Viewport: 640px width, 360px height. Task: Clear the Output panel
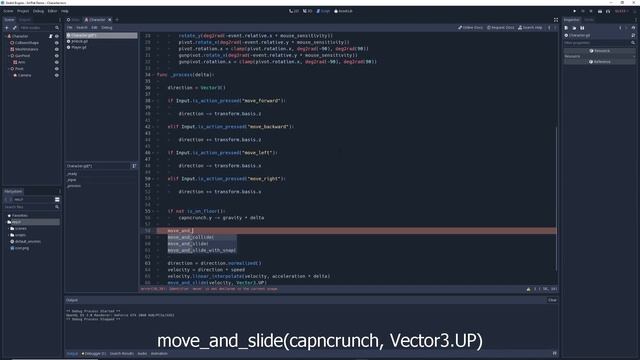coord(552,300)
